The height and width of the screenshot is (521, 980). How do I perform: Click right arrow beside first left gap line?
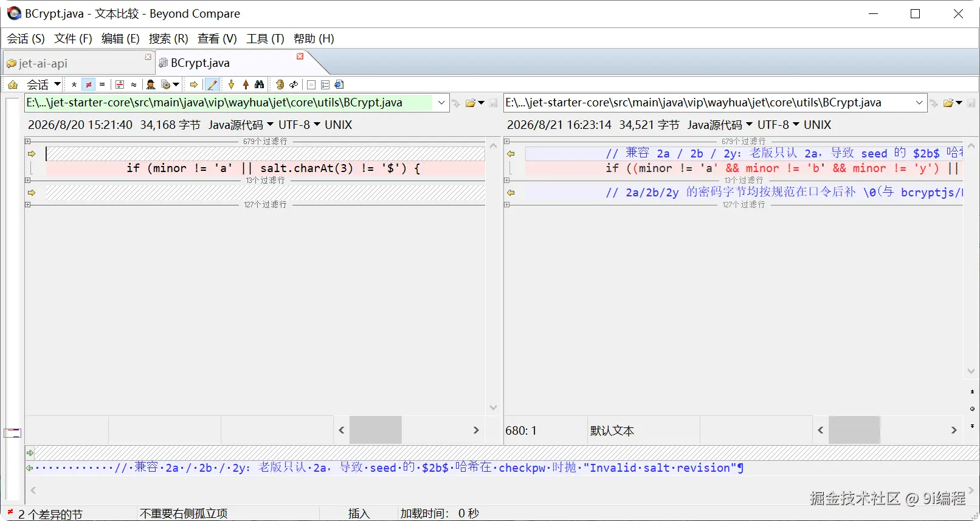pos(32,154)
